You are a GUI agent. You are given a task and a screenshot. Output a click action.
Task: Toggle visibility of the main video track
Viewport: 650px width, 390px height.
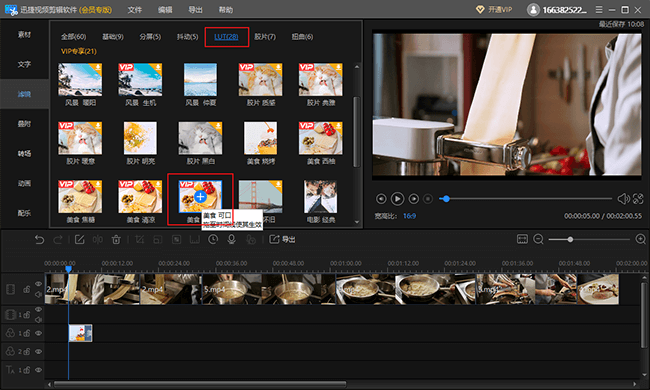click(39, 284)
